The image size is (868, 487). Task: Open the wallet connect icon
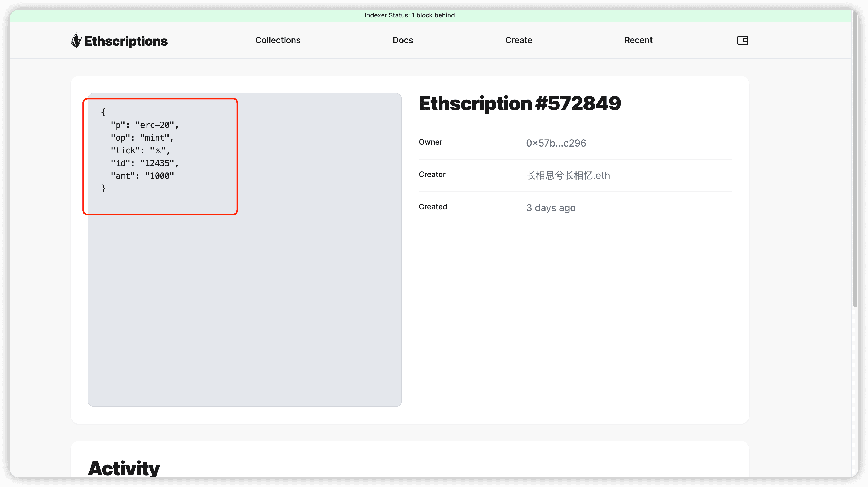742,41
